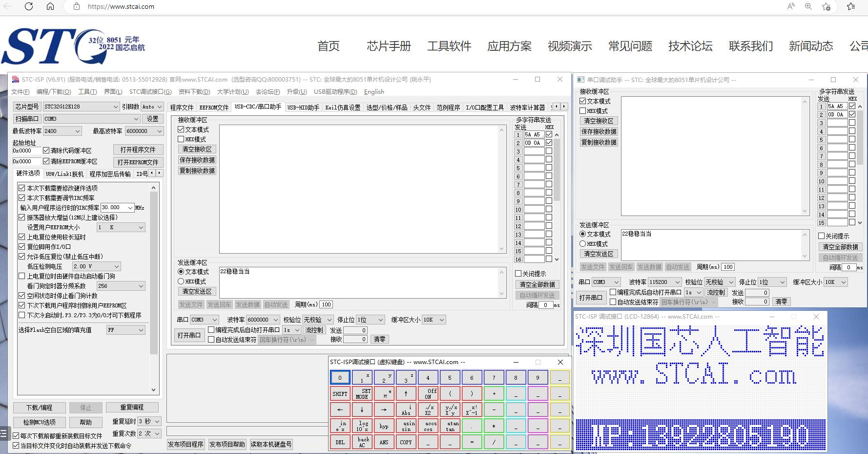
Task: Click the log key on virtual keyboard
Action: tap(362, 426)
